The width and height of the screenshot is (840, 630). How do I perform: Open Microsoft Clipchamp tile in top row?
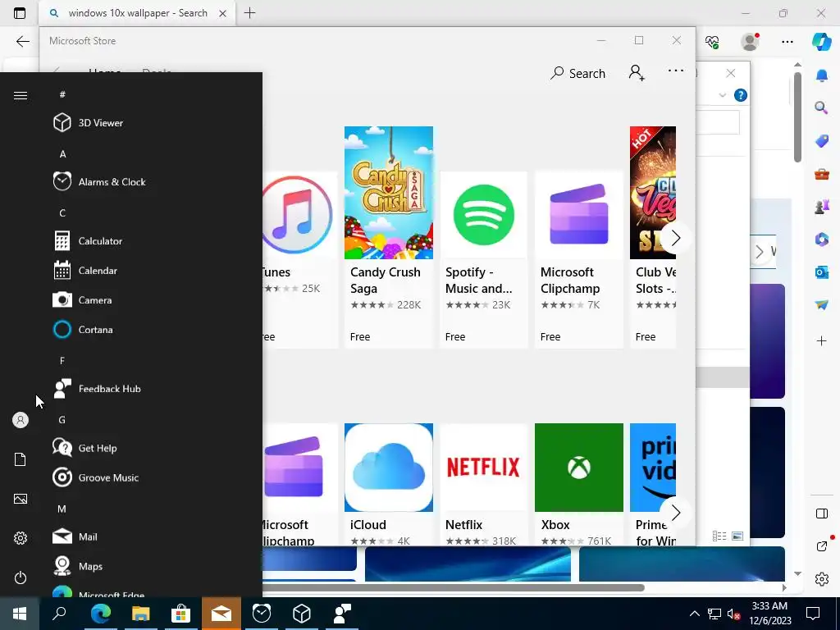coord(579,260)
